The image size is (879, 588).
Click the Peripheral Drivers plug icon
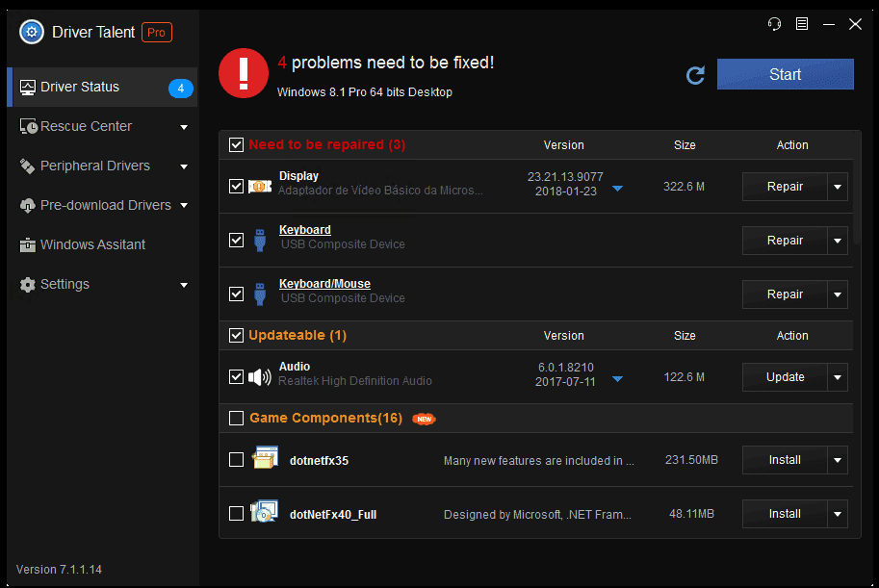click(27, 166)
